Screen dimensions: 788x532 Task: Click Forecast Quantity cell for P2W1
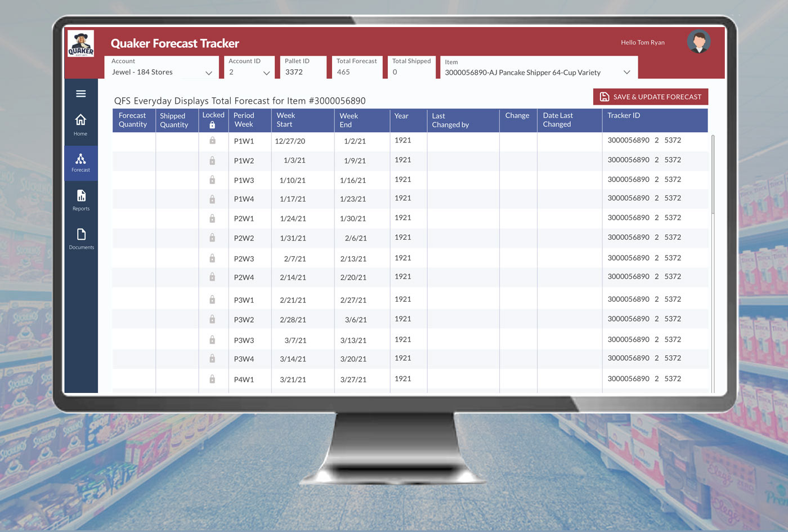(x=134, y=218)
